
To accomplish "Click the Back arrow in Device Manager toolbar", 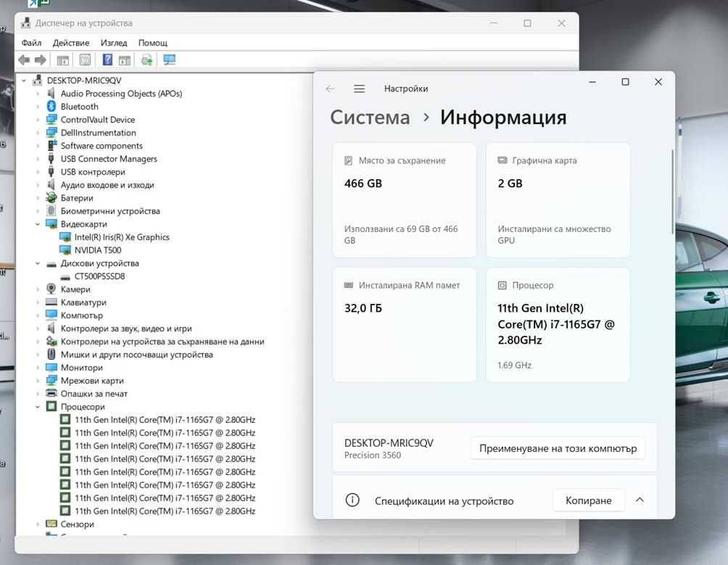I will [24, 60].
